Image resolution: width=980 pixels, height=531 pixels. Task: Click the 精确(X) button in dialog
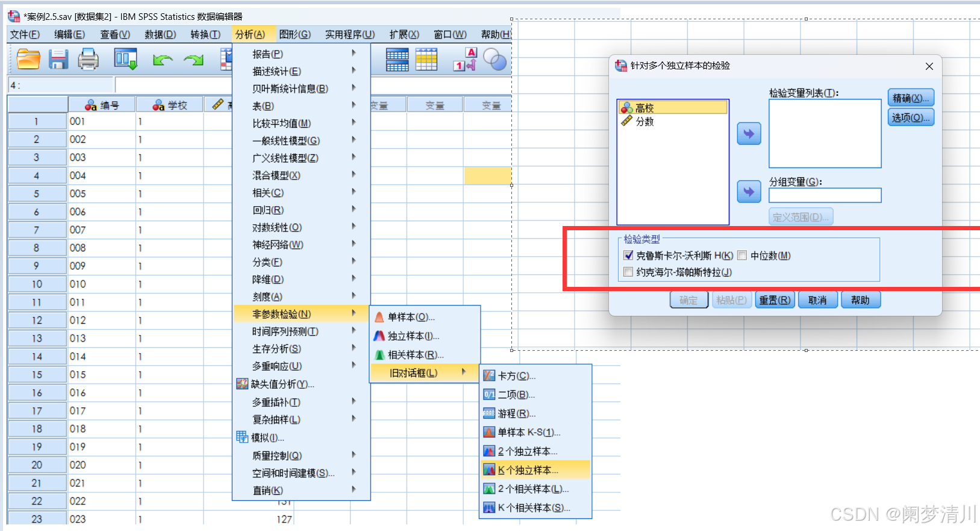coord(911,98)
